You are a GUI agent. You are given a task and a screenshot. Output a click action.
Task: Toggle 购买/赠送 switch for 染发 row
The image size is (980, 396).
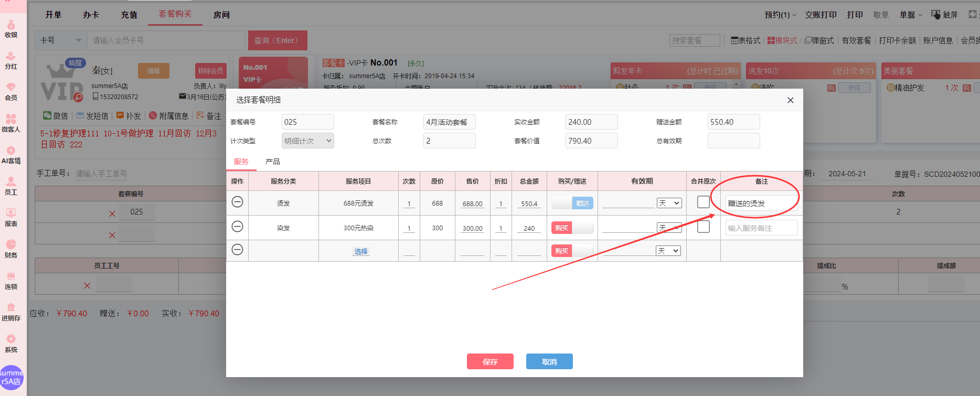(x=572, y=228)
